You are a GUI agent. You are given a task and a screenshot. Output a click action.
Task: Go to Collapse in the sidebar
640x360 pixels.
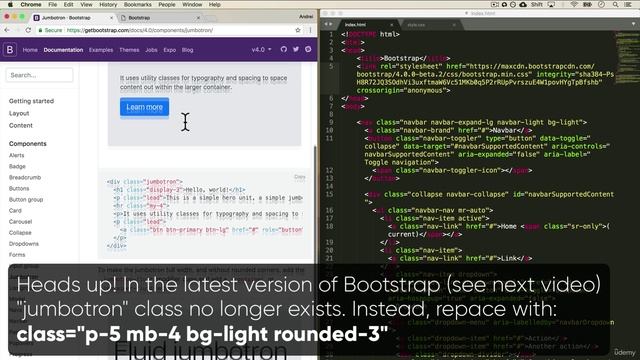pyautogui.click(x=20, y=232)
